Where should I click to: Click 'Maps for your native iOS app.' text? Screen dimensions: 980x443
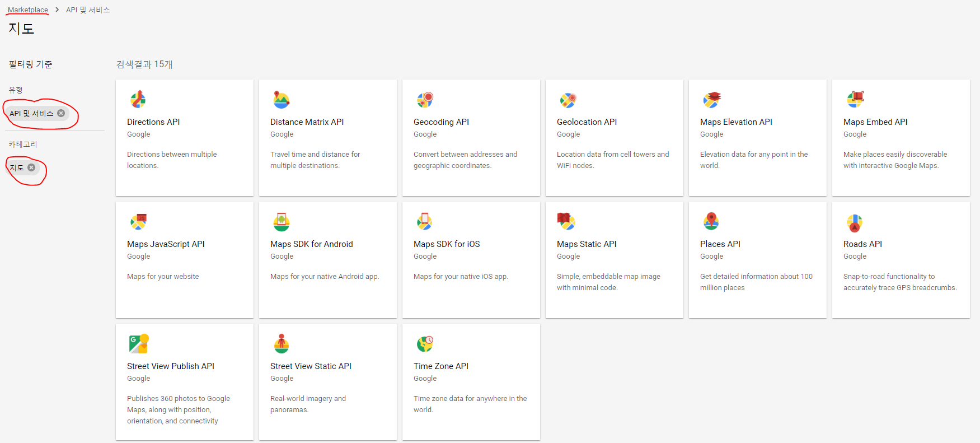click(x=461, y=277)
